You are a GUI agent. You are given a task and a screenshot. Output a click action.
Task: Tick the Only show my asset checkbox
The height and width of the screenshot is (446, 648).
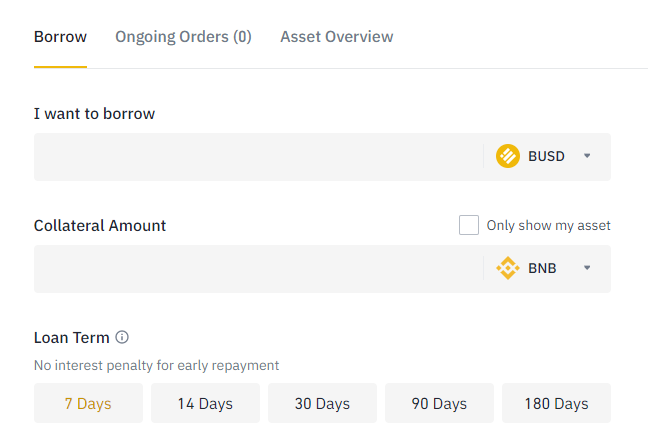[469, 225]
